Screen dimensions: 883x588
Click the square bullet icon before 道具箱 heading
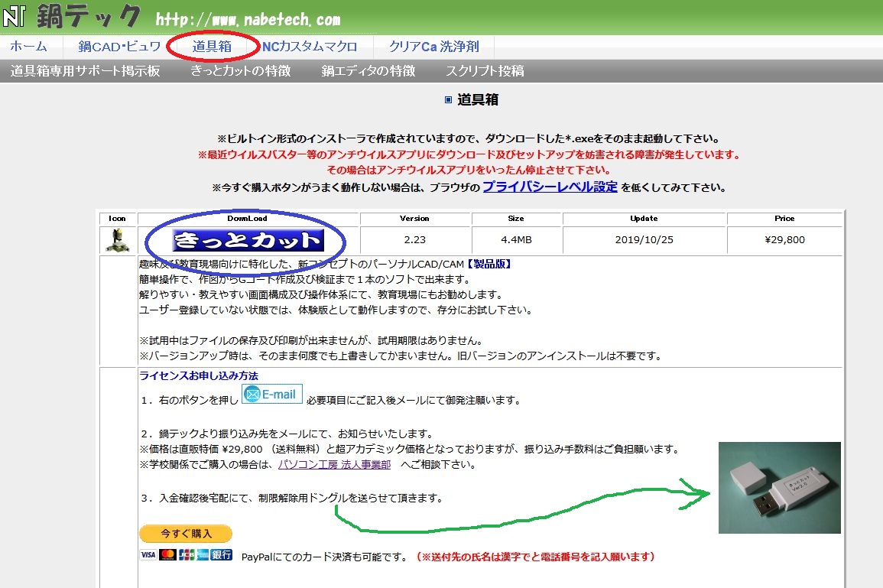(x=448, y=99)
